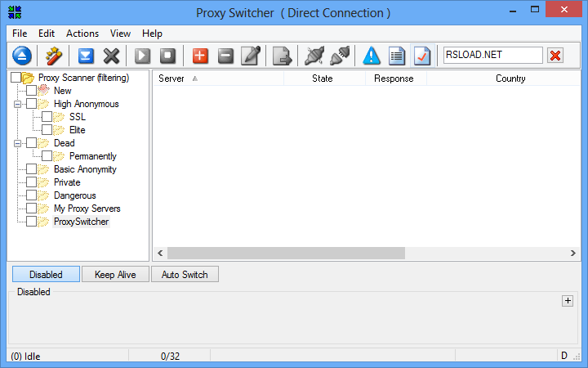Viewport: 588px width, 368px height.
Task: Select the High Anonymous folder
Action: point(87,104)
